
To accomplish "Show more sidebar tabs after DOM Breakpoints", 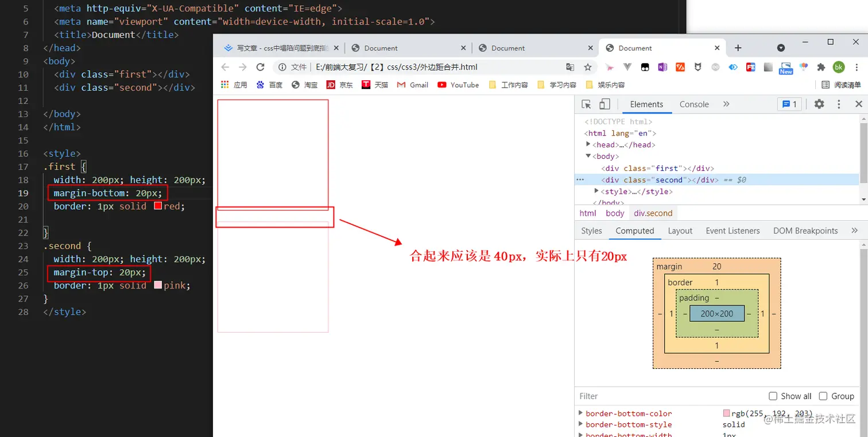I will [855, 231].
